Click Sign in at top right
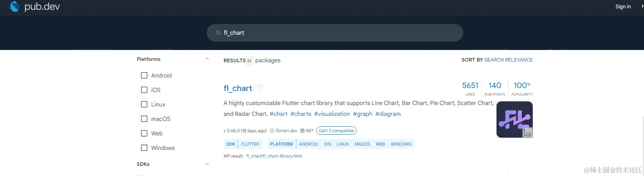 pos(623,7)
